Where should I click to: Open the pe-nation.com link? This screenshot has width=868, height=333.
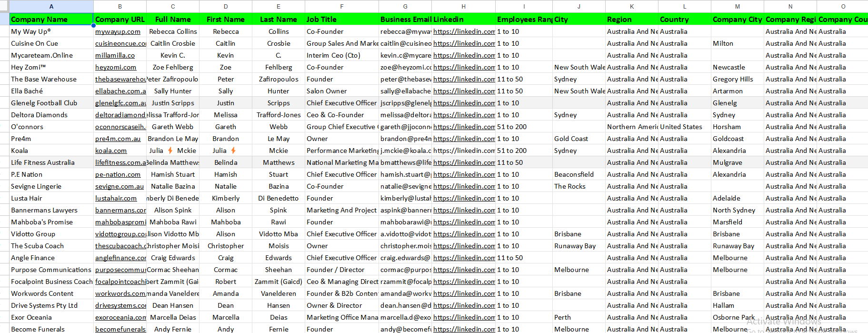[x=118, y=174]
